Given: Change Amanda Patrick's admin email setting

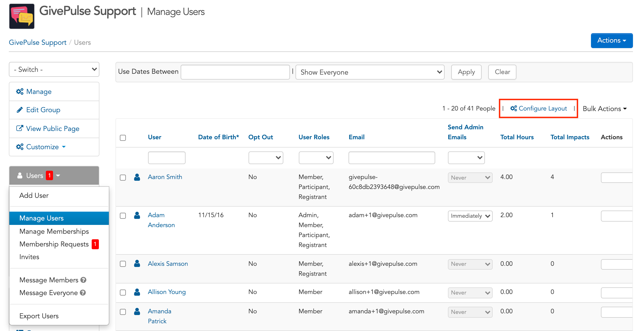Looking at the screenshot, I should click(x=470, y=312).
